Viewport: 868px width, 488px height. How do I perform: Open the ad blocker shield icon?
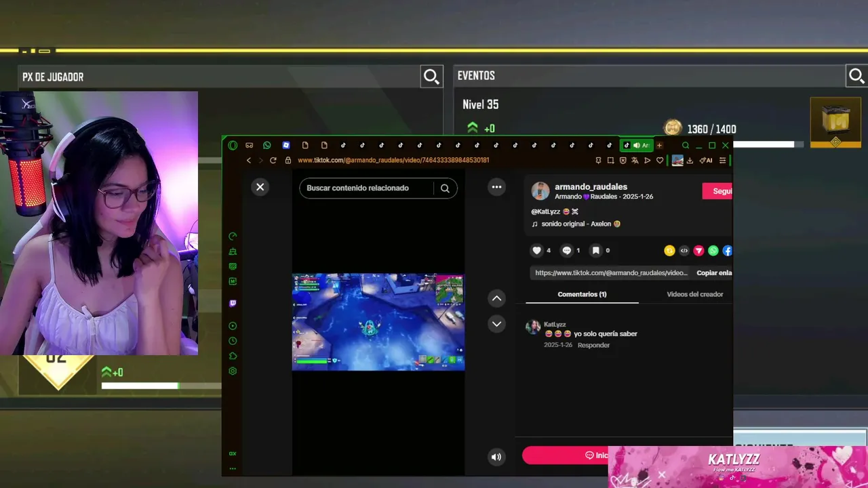623,161
